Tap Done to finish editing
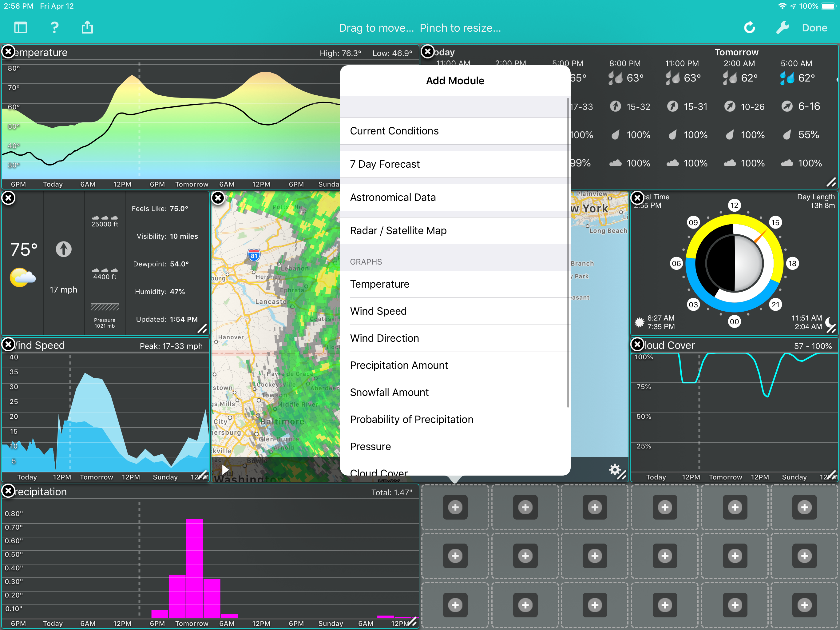840x630 pixels. tap(814, 28)
